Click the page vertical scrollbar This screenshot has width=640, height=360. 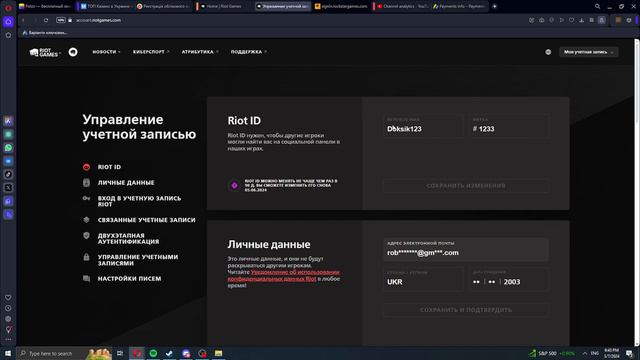pos(637,192)
